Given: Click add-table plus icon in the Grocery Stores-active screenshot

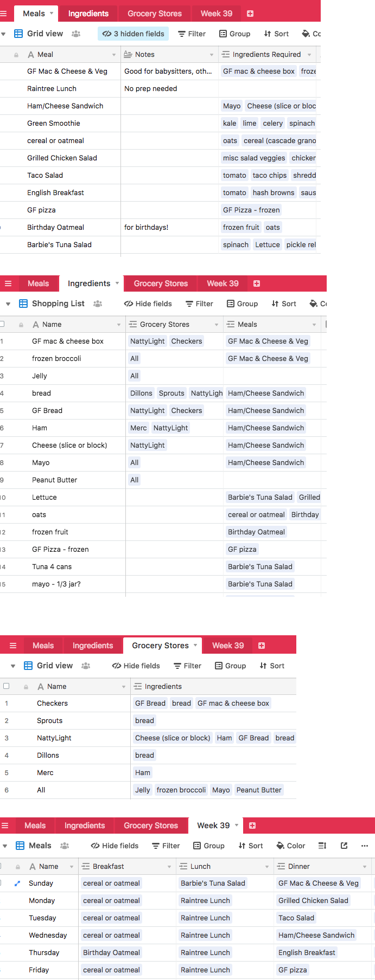Looking at the screenshot, I should [262, 646].
